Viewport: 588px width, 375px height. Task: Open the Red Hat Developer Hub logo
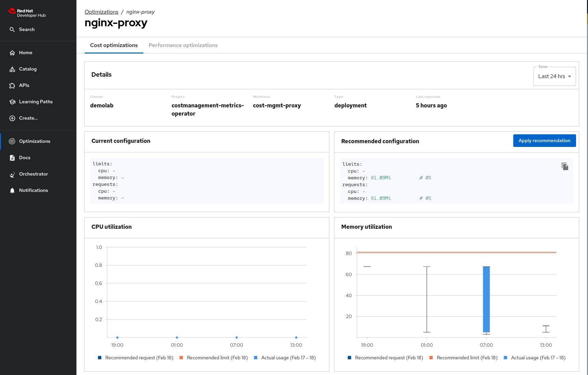pyautogui.click(x=27, y=13)
